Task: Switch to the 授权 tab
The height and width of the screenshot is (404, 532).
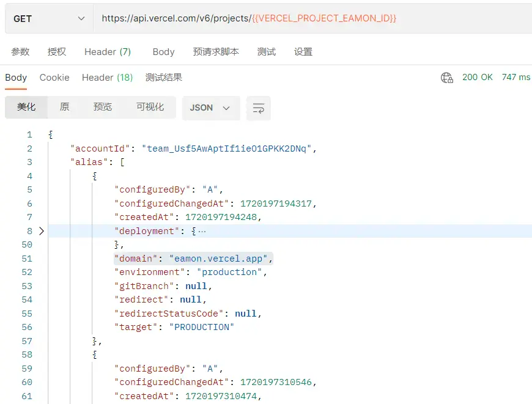Action: click(x=57, y=52)
